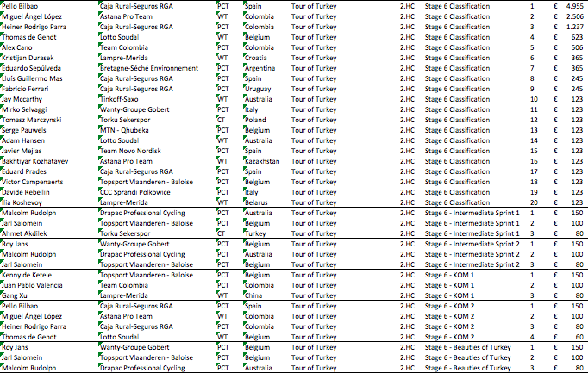The height and width of the screenshot is (373, 588).
Task: Select 2.HC in the Davide Rebellin row
Action: tap(407, 192)
